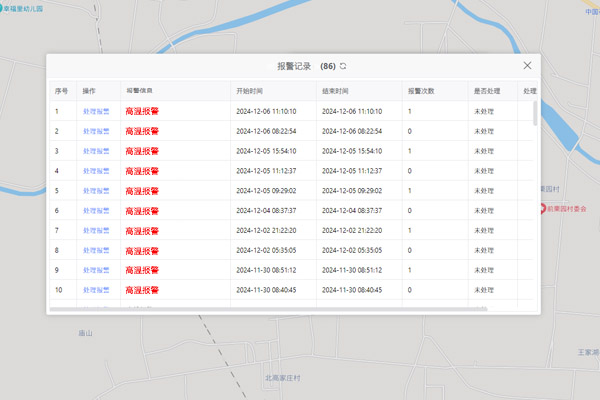Click the vertical scrollbar of the table

click(x=535, y=113)
